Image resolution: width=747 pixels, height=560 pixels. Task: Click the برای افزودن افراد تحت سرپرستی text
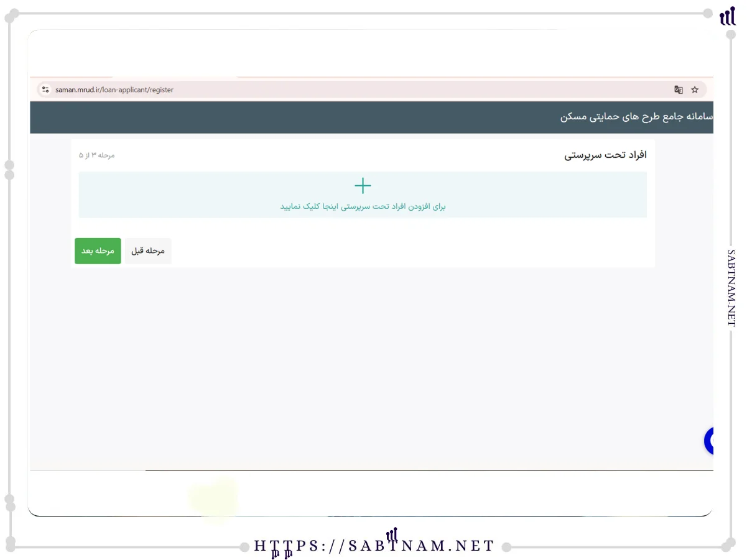coord(363,206)
